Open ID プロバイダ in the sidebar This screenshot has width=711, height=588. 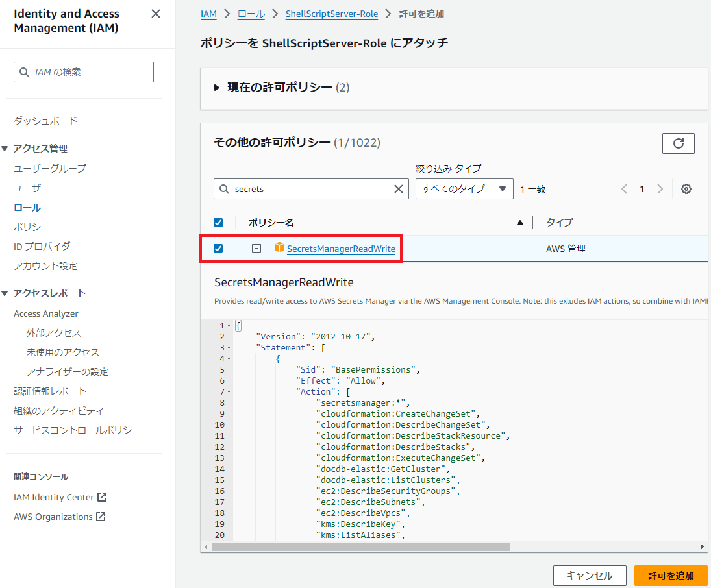[x=42, y=246]
